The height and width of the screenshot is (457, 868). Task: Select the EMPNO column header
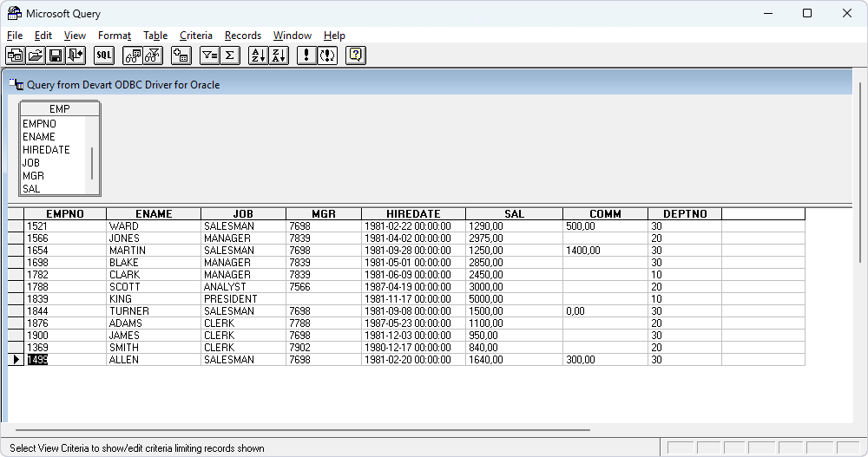[65, 213]
